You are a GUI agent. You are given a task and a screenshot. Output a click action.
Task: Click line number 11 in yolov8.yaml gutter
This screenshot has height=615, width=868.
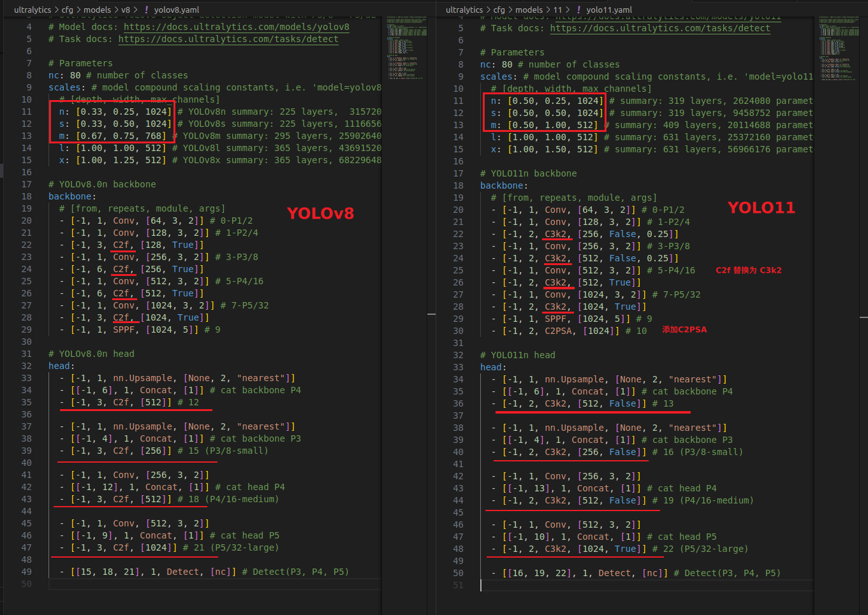pyautogui.click(x=26, y=112)
